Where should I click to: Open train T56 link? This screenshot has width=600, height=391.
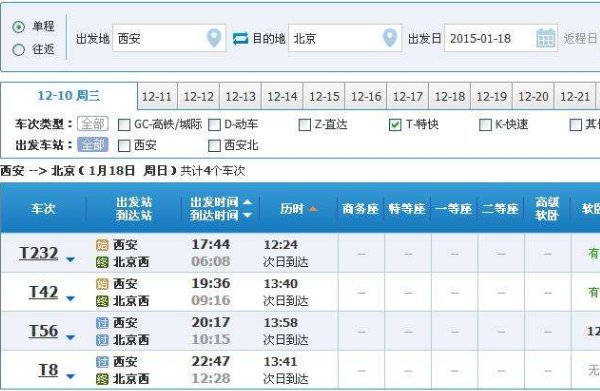[43, 331]
